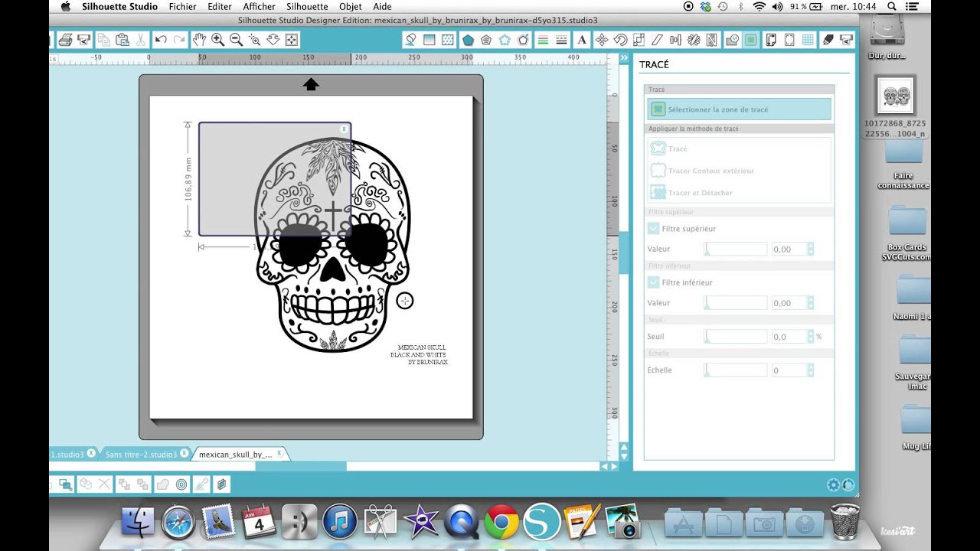Click the Redo arrow
This screenshot has height=551, width=980.
coord(179,40)
